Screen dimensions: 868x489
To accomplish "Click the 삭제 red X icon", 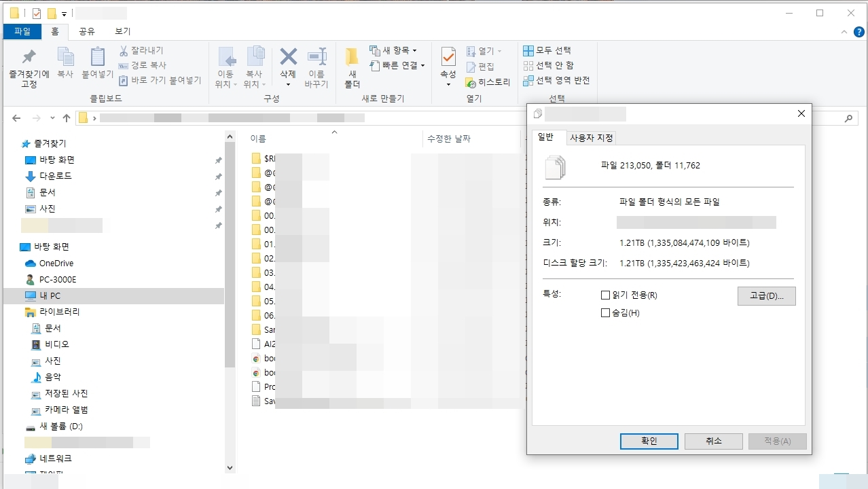I will 289,56.
